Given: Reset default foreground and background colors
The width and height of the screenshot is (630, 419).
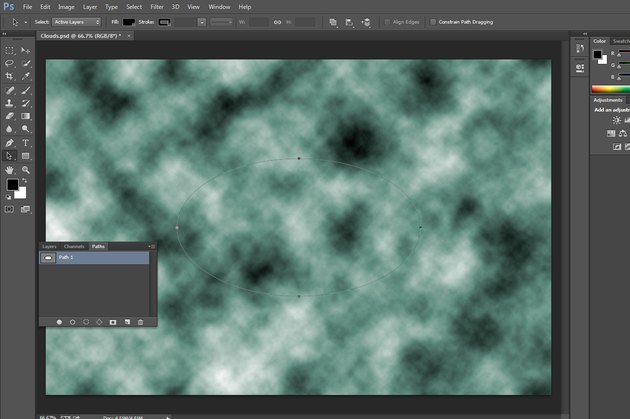Looking at the screenshot, I should pyautogui.click(x=8, y=197).
